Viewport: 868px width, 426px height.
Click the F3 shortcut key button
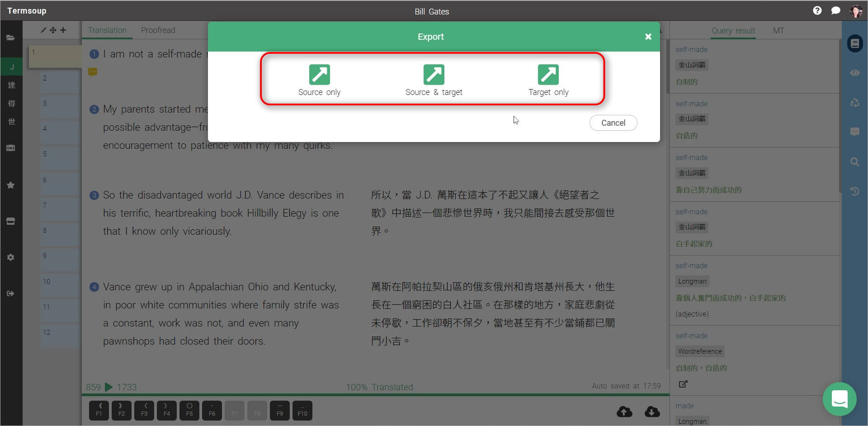(x=144, y=411)
